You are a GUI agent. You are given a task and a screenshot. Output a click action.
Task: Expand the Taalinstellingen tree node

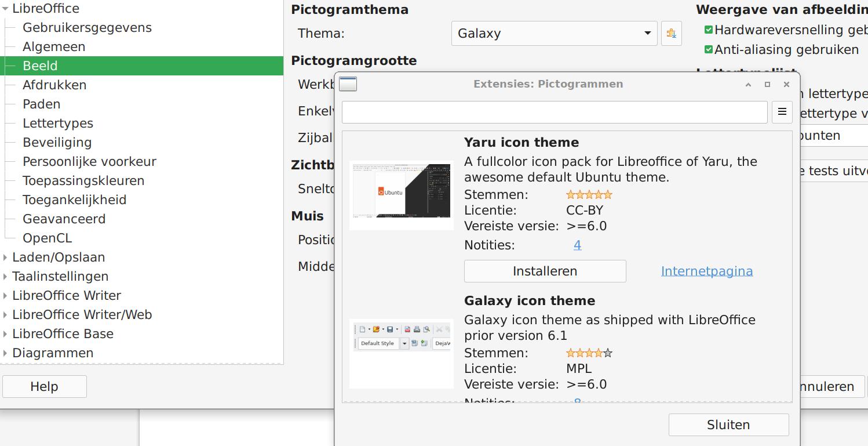pos(5,276)
